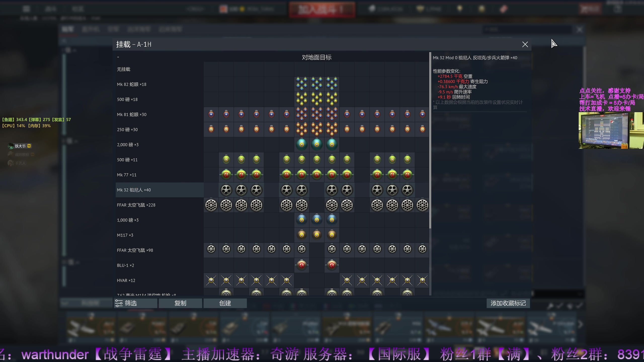The height and width of the screenshot is (362, 644).
Task: Click rightmost single bomb in Mk 81 蛇眼 ×30 row
Action: coord(422,114)
